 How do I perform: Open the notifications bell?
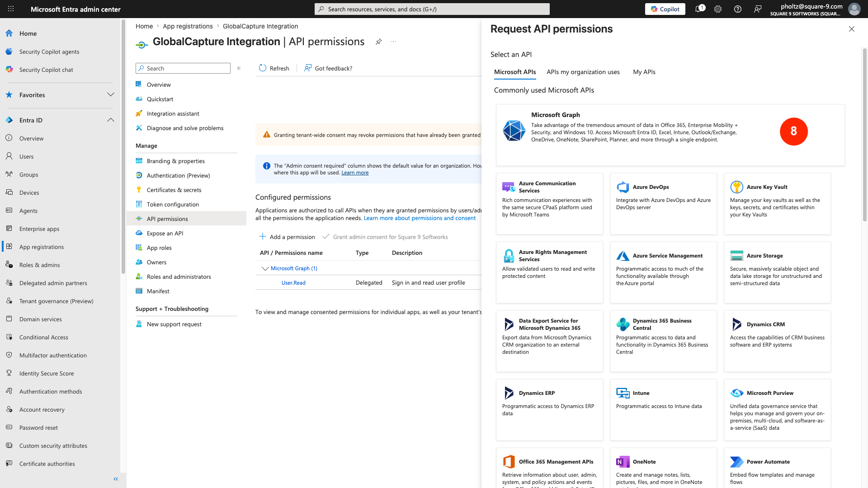pos(699,9)
